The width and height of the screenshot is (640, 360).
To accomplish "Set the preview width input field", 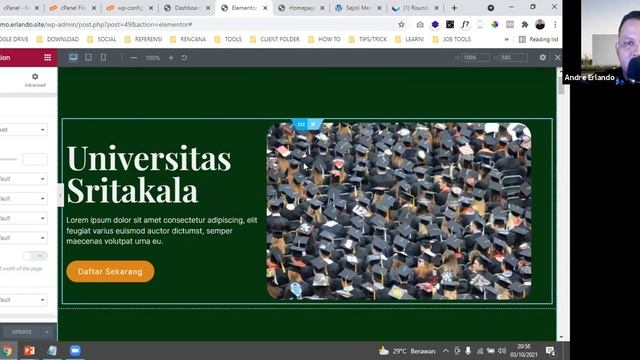I will point(476,58).
